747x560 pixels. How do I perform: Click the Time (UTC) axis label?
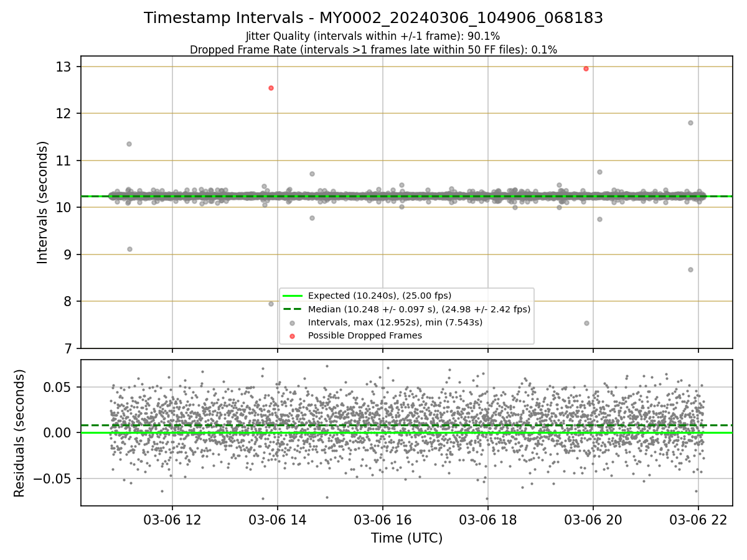(x=406, y=538)
